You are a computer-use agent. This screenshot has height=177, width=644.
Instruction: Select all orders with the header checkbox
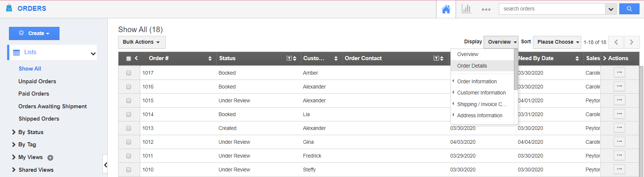coord(129,59)
